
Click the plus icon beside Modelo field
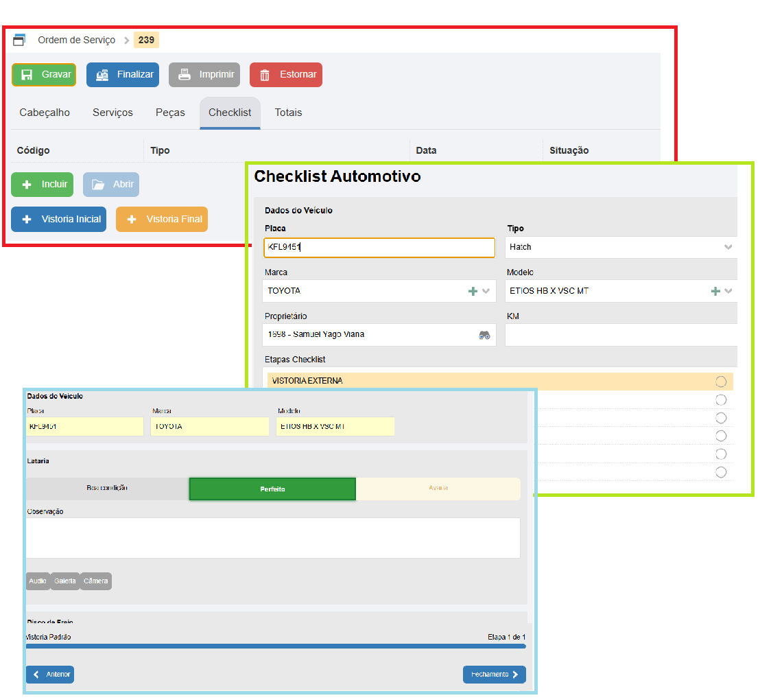pos(715,291)
